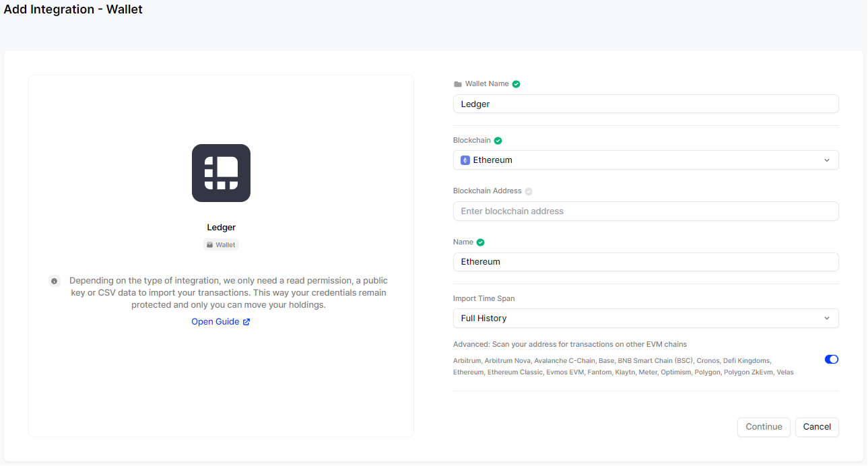This screenshot has width=868, height=466.
Task: Click the chevron arrow on Import Time Span
Action: [827, 318]
